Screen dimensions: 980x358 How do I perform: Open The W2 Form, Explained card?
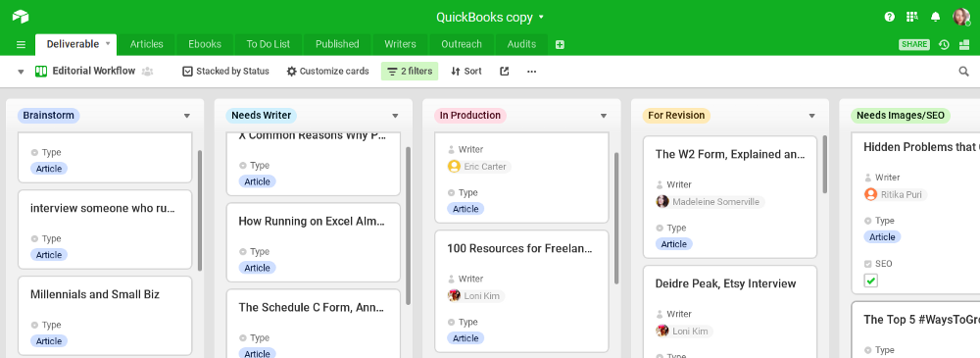coord(730,197)
